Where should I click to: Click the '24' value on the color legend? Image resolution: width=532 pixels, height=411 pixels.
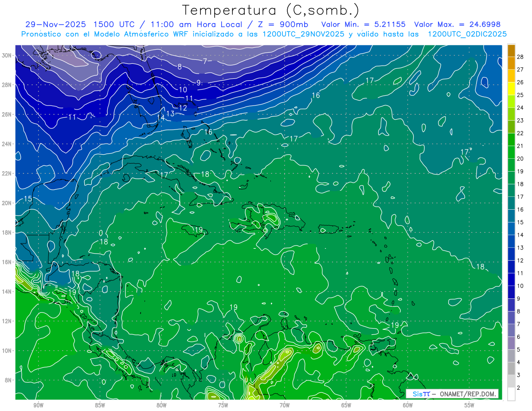tap(520, 107)
